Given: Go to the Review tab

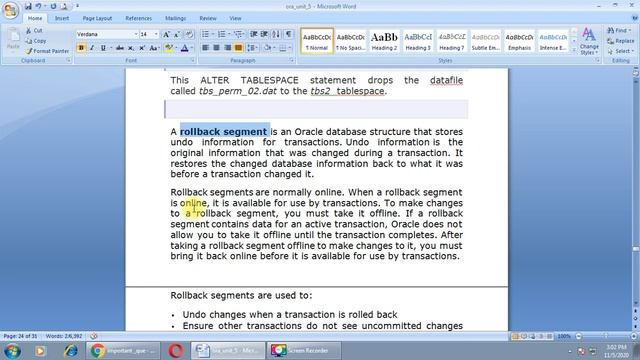Looking at the screenshot, I should click(x=208, y=18).
